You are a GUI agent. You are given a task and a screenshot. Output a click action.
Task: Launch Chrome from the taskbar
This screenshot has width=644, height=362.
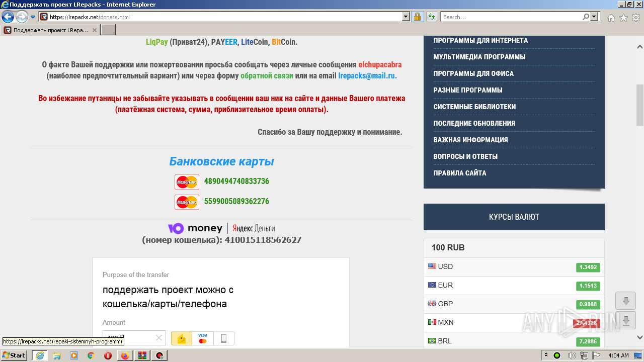click(x=91, y=355)
